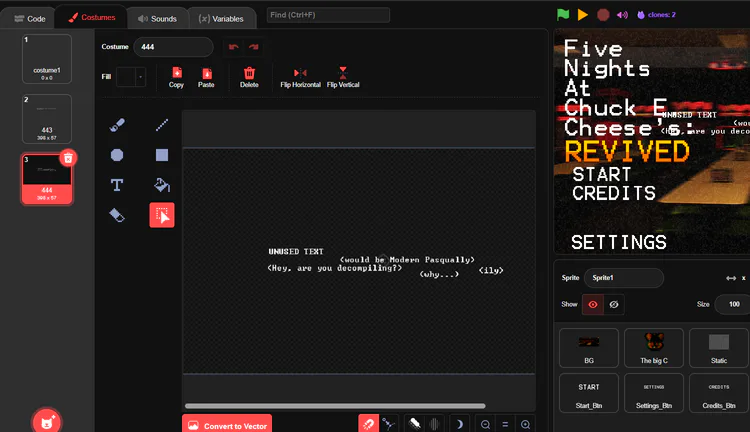The height and width of the screenshot is (432, 750).
Task: Click the x position arrows icon
Action: (x=731, y=278)
